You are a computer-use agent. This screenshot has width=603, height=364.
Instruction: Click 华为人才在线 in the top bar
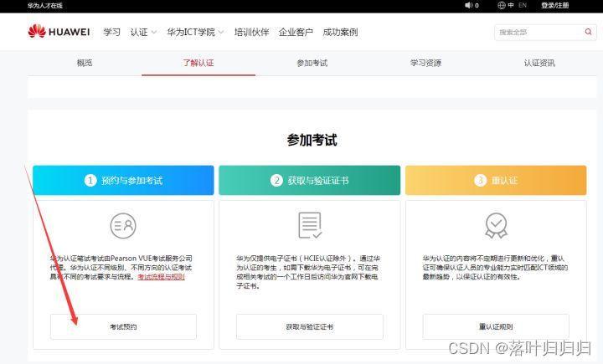45,5
